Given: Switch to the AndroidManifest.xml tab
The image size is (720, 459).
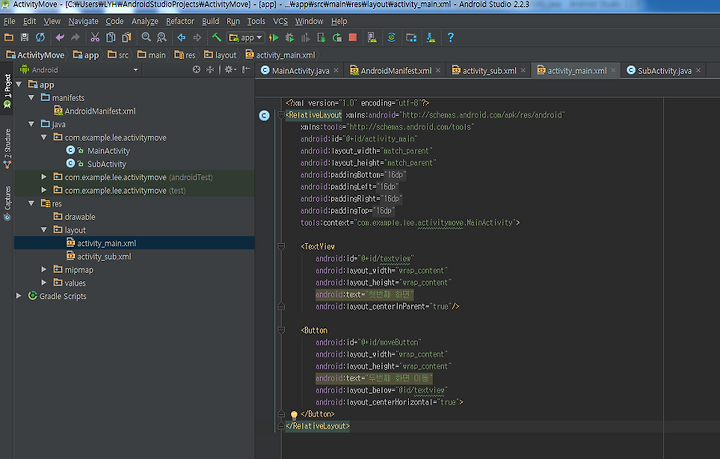Looking at the screenshot, I should pos(395,71).
